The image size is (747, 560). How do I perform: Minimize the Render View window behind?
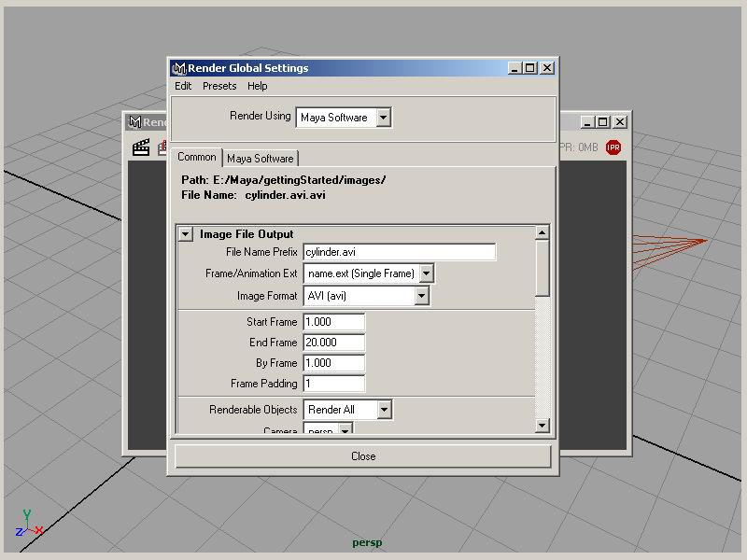point(587,122)
